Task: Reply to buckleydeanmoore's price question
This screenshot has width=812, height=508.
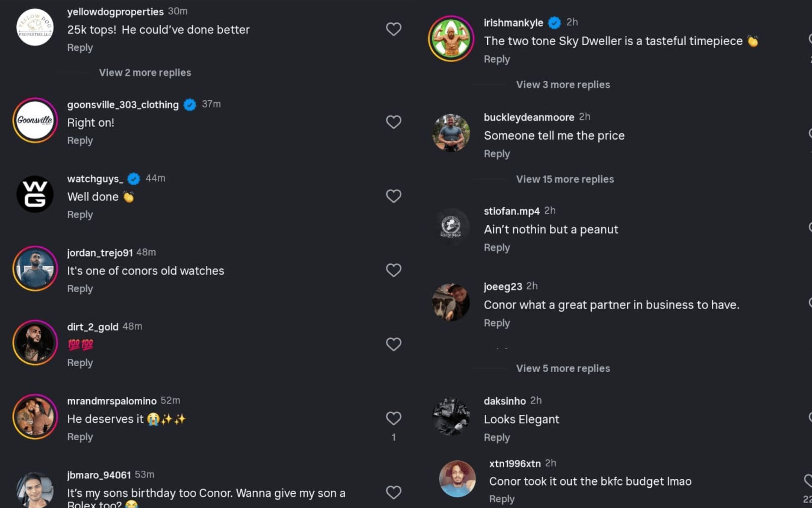Action: [497, 154]
